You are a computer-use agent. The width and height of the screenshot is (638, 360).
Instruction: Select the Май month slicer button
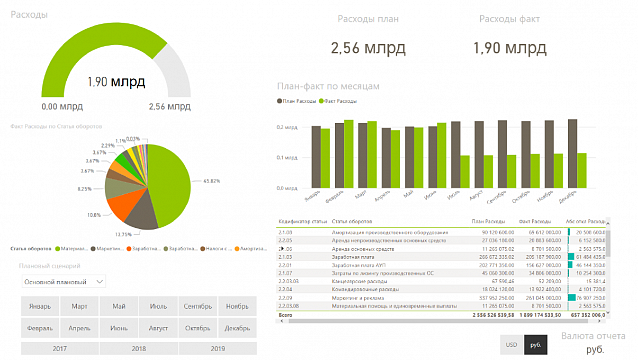click(119, 306)
